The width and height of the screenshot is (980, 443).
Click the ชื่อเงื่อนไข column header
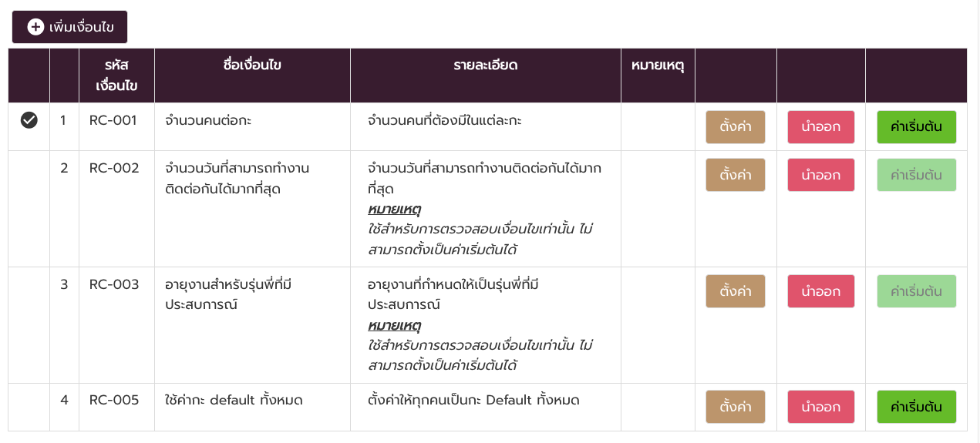[x=253, y=65]
